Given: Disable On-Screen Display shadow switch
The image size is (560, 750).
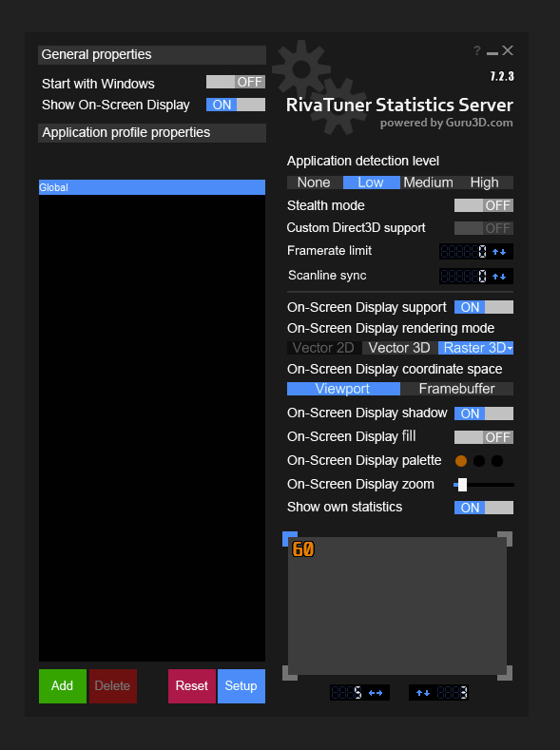Looking at the screenshot, I should click(x=484, y=413).
